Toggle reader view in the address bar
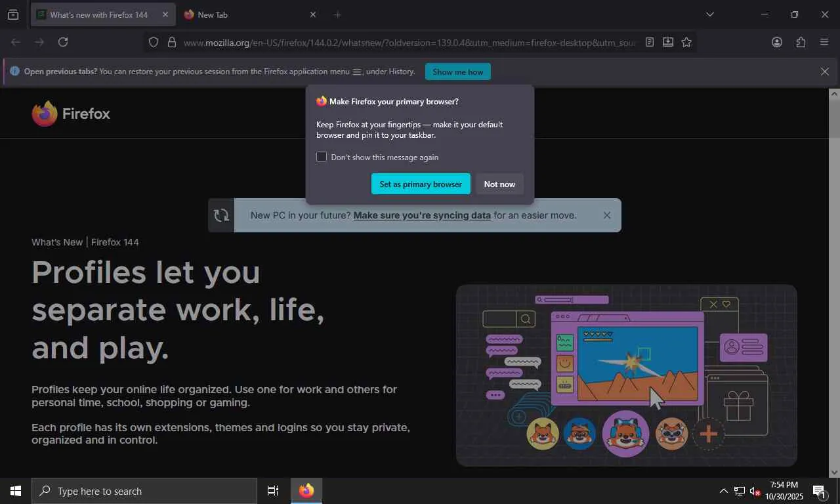Viewport: 840px width, 504px height. pos(650,42)
